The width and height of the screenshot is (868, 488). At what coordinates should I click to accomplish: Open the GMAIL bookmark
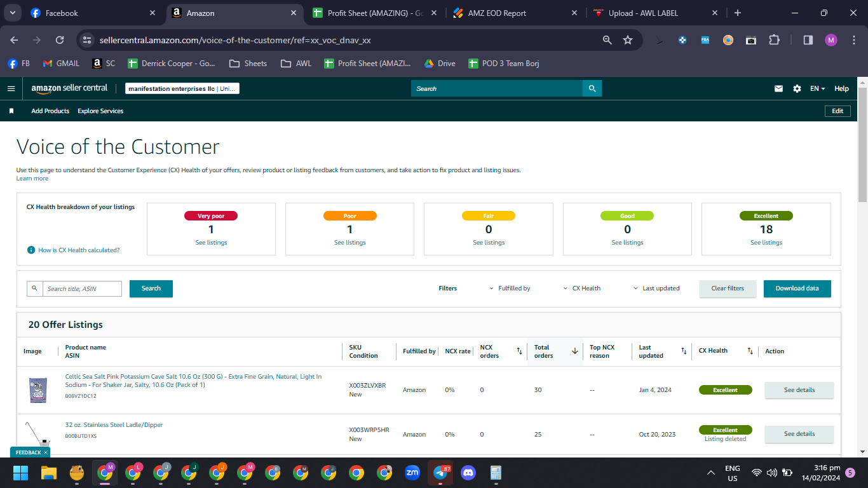[x=61, y=64]
